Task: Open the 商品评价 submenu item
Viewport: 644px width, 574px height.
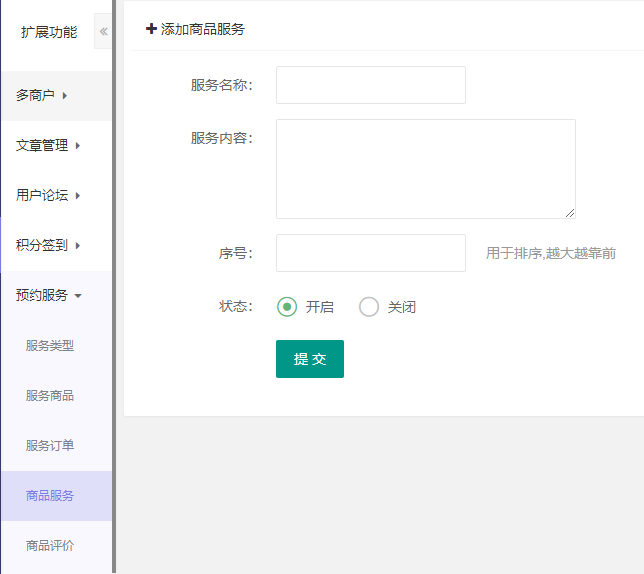Action: click(x=50, y=546)
